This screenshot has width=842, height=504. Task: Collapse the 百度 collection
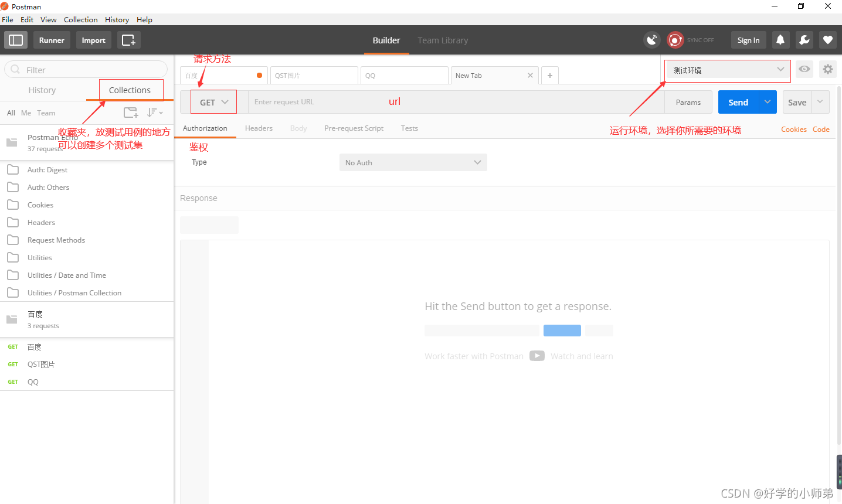click(87, 319)
